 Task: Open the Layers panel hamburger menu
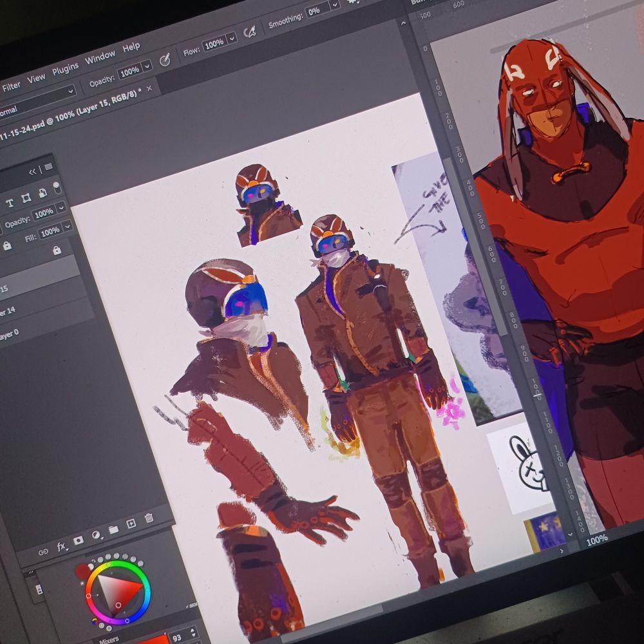49,166
